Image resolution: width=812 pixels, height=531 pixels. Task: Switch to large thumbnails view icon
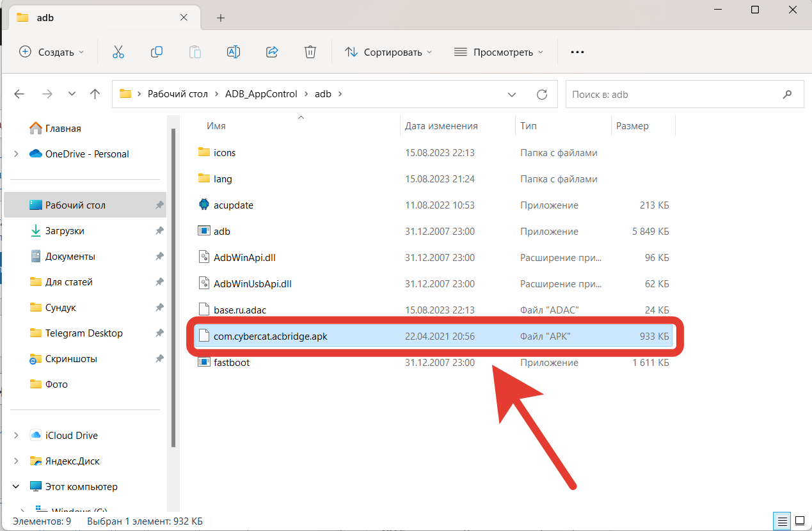click(799, 521)
